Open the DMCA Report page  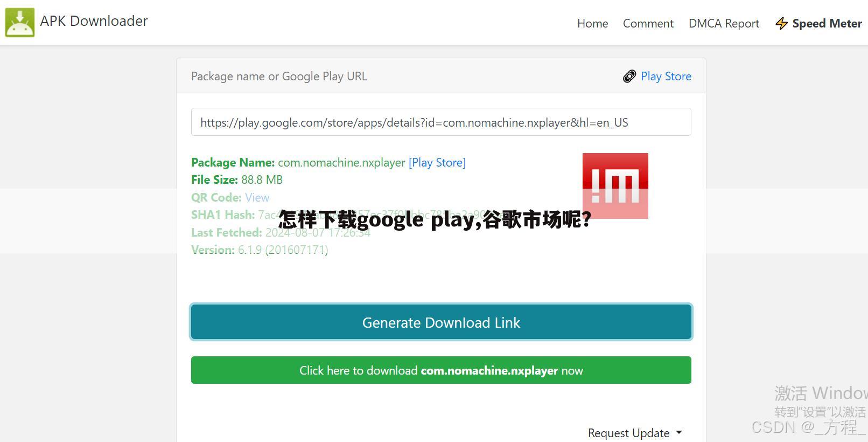coord(724,24)
